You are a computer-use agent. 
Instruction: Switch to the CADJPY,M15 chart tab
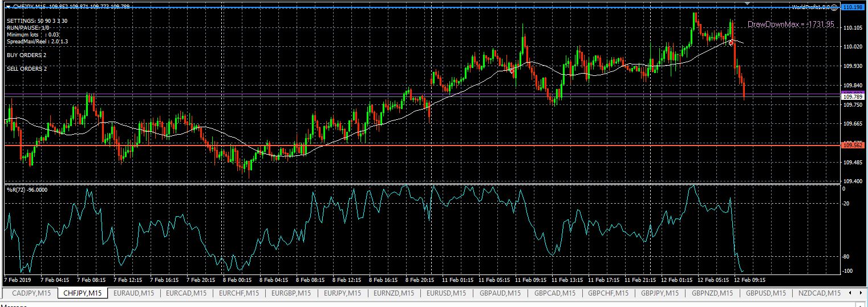click(31, 293)
